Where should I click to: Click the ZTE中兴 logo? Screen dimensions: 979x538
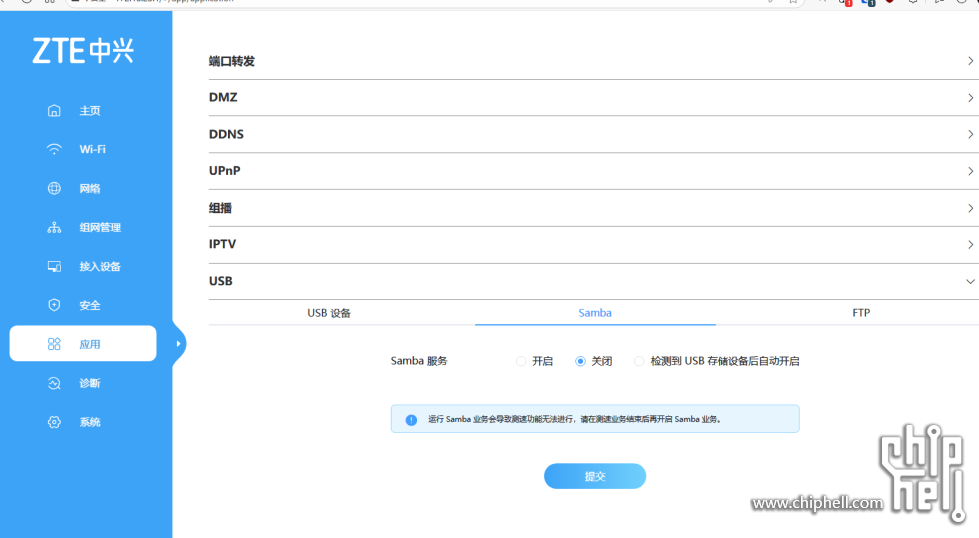[83, 52]
